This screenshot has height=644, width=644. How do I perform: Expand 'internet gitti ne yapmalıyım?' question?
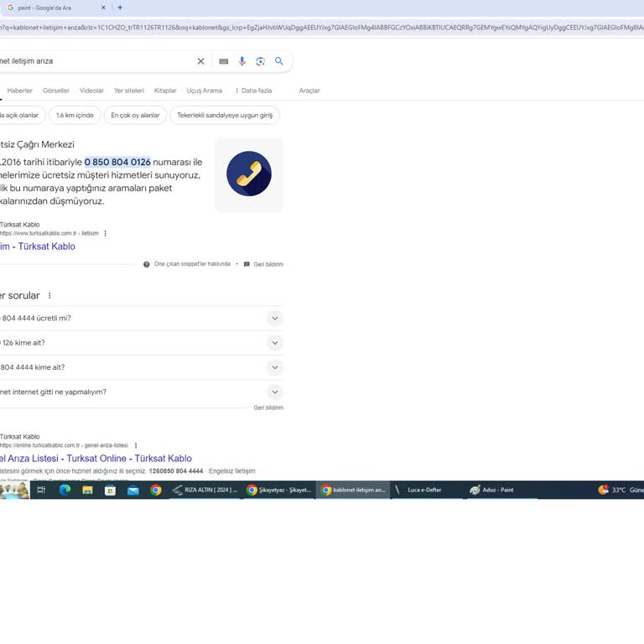pyautogui.click(x=141, y=392)
